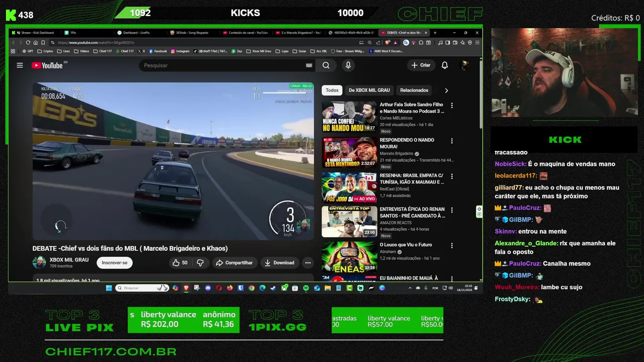Go back in browser history
Viewport: 644px width, 362px height.
point(13,43)
